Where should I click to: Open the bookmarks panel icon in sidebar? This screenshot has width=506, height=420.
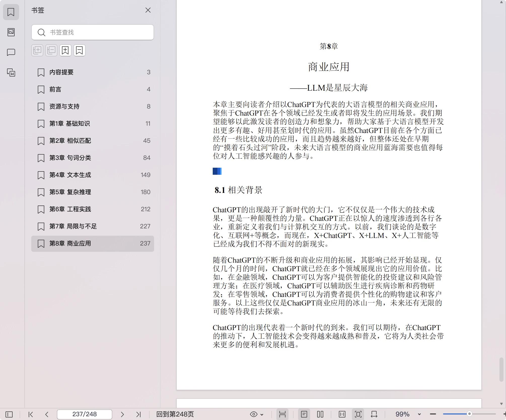(11, 12)
